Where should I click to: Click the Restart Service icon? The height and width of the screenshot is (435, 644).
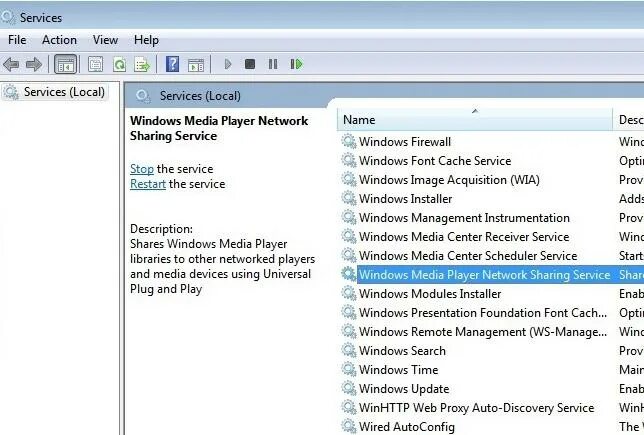pos(297,64)
